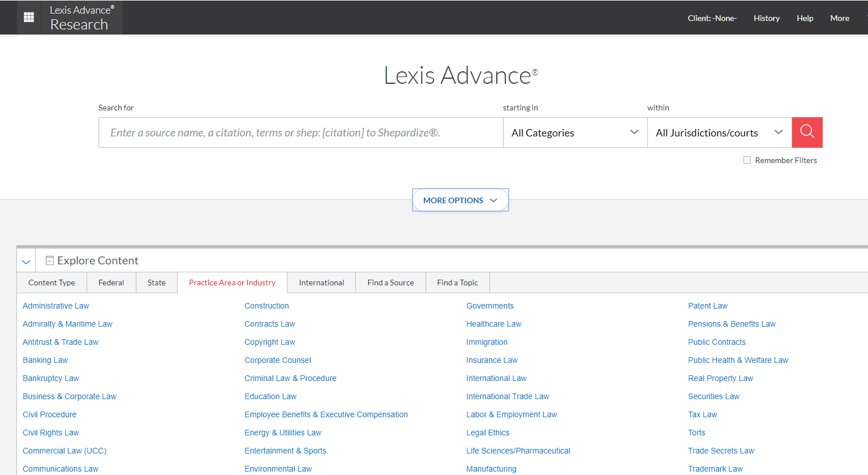
Task: Open the Client: -None- selector
Action: 712,18
